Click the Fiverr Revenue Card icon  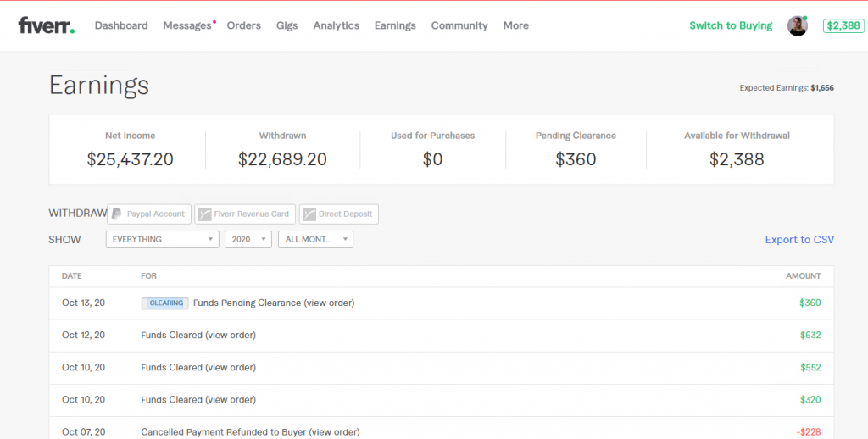point(205,214)
